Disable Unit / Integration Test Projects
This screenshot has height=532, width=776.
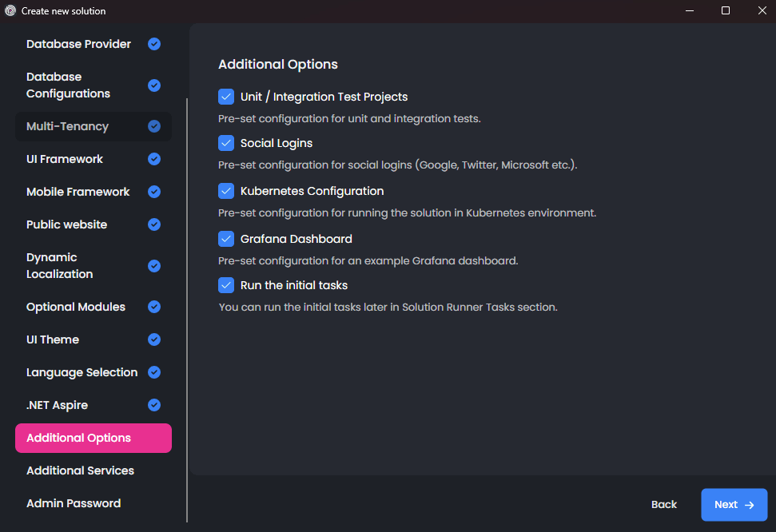(225, 96)
